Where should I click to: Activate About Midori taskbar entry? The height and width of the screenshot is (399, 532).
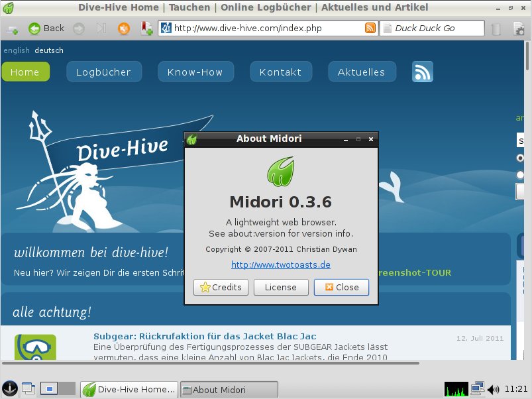point(229,389)
